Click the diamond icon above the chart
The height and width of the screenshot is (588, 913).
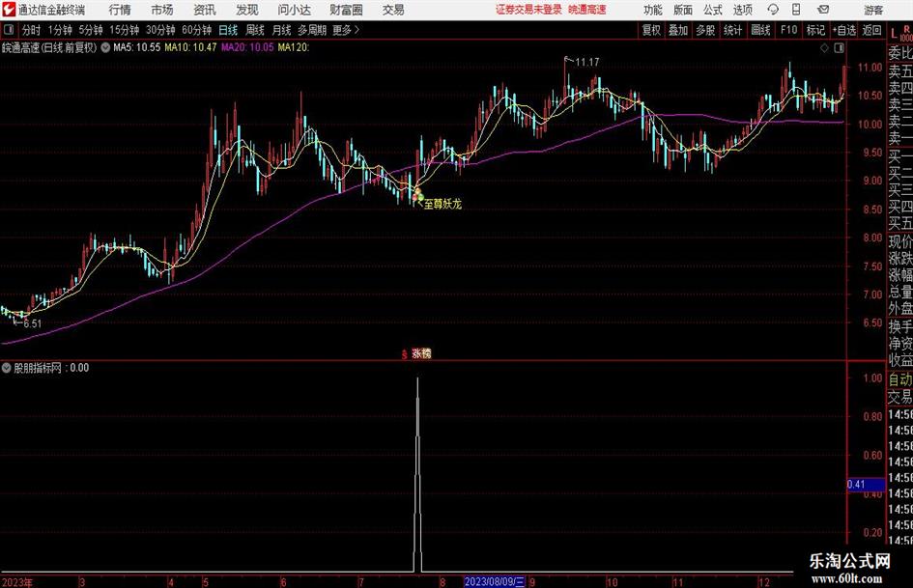click(824, 48)
